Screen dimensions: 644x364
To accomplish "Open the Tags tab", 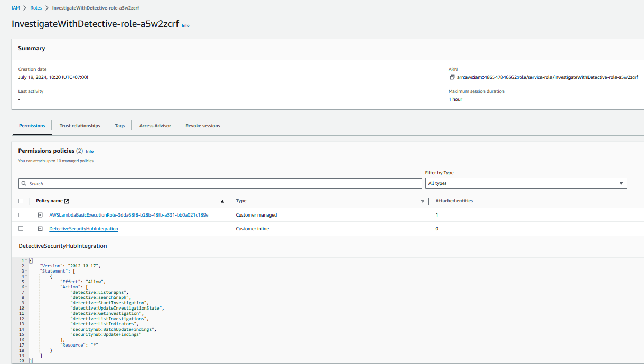I will pos(120,126).
